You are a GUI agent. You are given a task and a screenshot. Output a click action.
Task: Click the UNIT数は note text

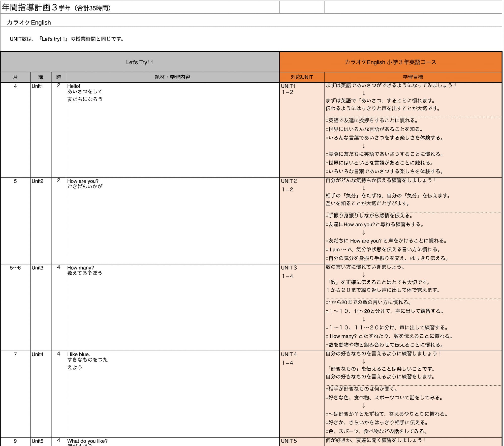point(67,39)
